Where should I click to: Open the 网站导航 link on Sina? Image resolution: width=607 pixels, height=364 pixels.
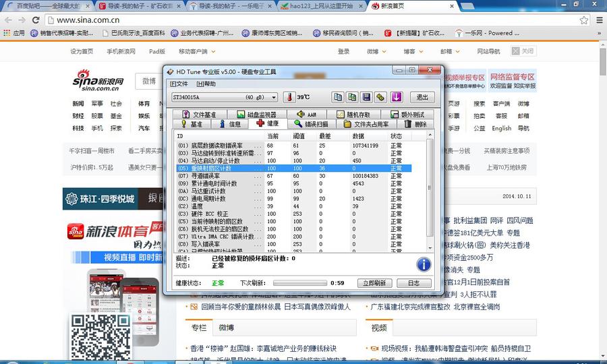(x=488, y=51)
